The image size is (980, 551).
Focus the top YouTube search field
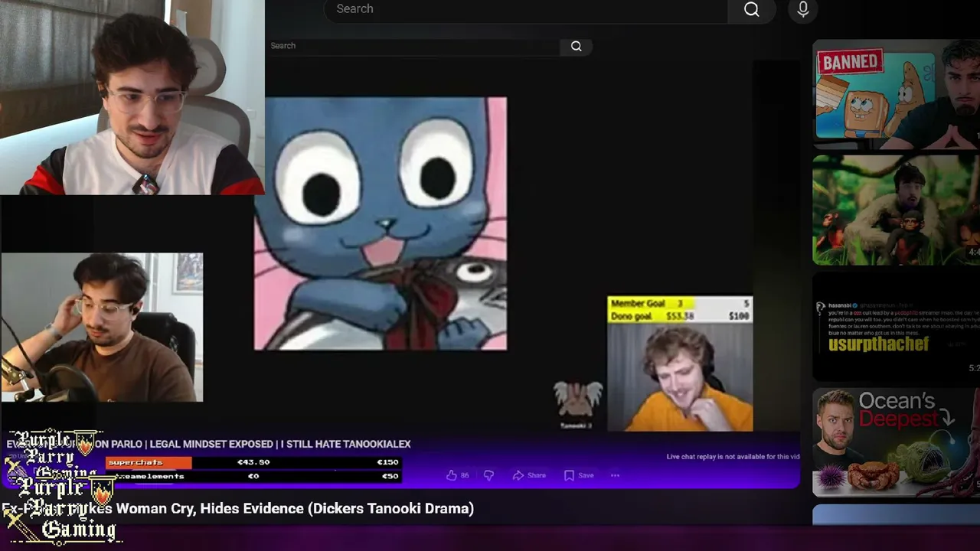tap(525, 9)
